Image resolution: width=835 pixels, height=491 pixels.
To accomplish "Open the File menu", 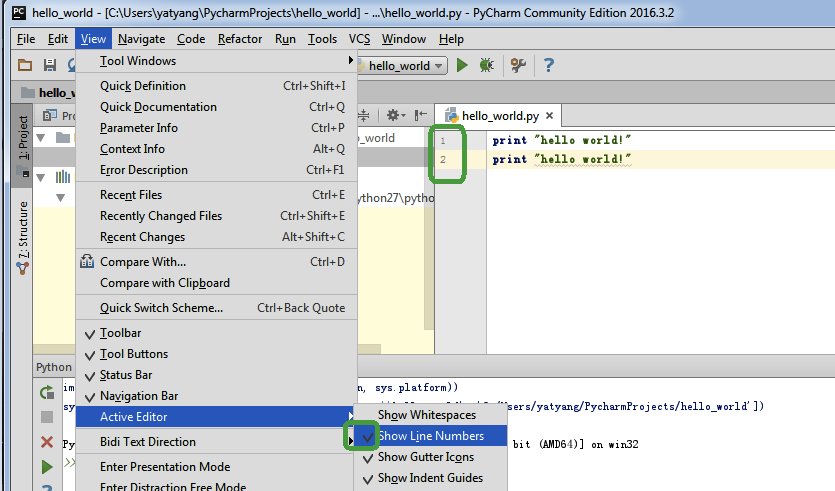I will tap(26, 39).
